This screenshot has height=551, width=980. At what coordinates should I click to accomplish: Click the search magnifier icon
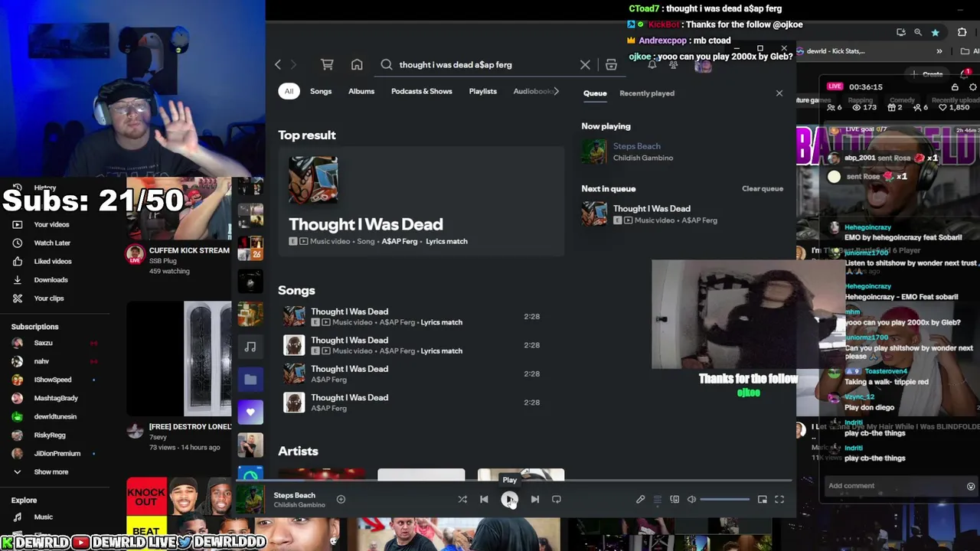[387, 65]
